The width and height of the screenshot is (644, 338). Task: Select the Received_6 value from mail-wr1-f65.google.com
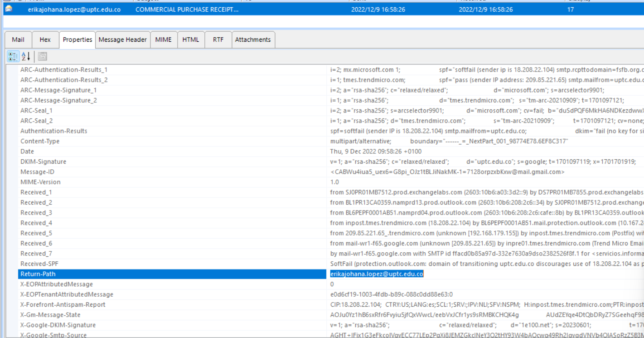click(x=487, y=243)
